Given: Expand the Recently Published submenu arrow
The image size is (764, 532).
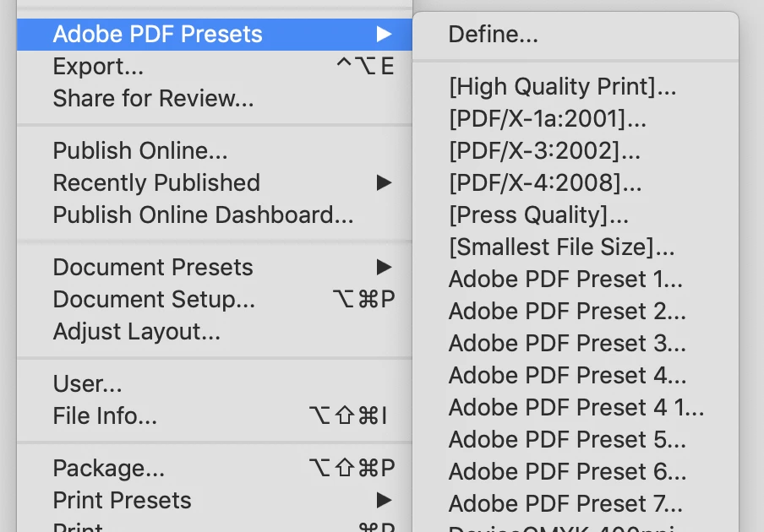Looking at the screenshot, I should tap(384, 182).
